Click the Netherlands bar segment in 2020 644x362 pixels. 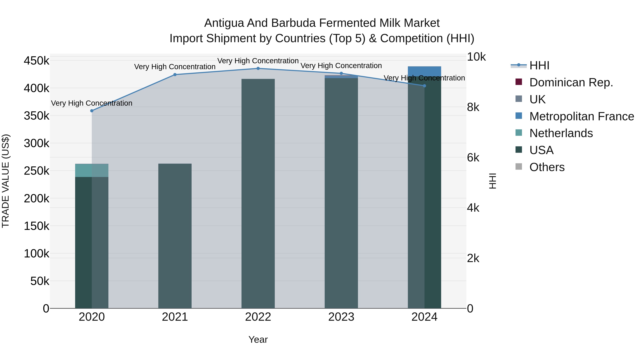92,170
